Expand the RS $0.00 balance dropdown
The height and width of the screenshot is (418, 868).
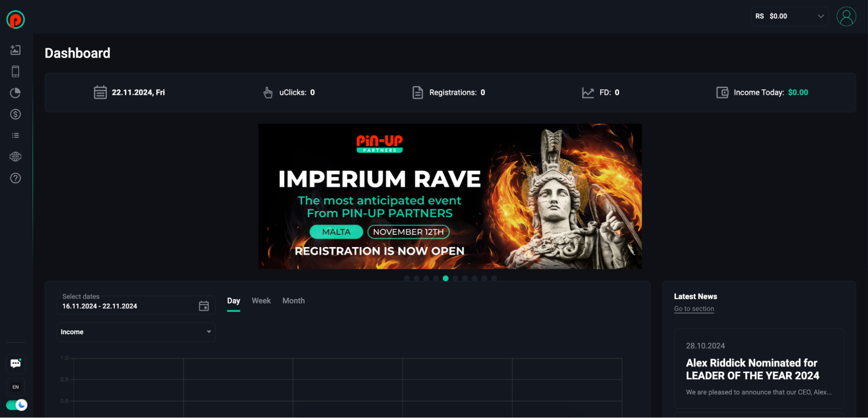coord(790,16)
